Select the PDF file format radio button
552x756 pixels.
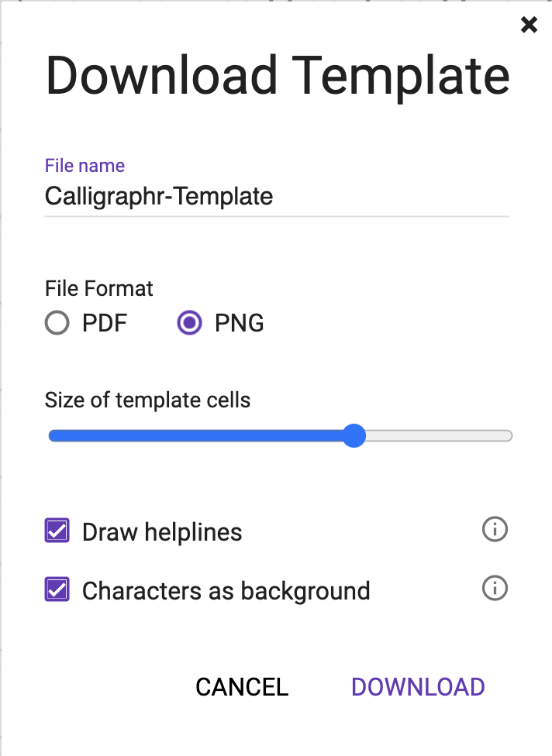click(57, 322)
